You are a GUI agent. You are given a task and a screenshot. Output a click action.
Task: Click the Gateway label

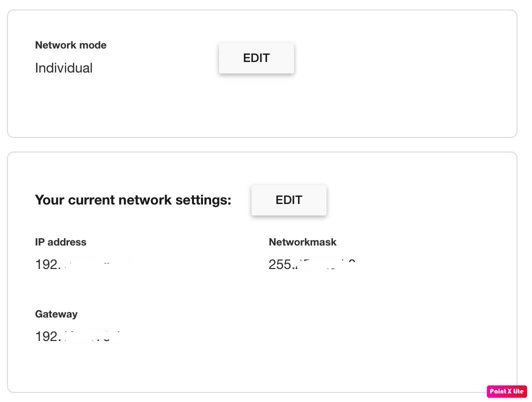(56, 314)
